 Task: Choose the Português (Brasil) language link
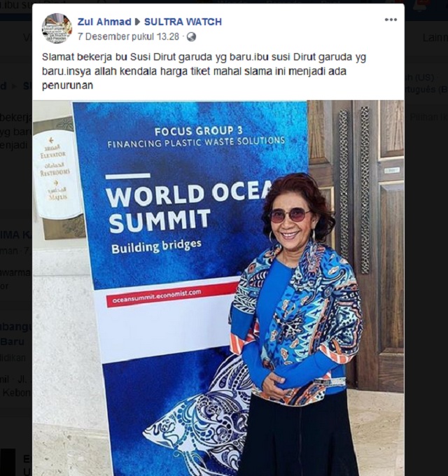(x=425, y=90)
